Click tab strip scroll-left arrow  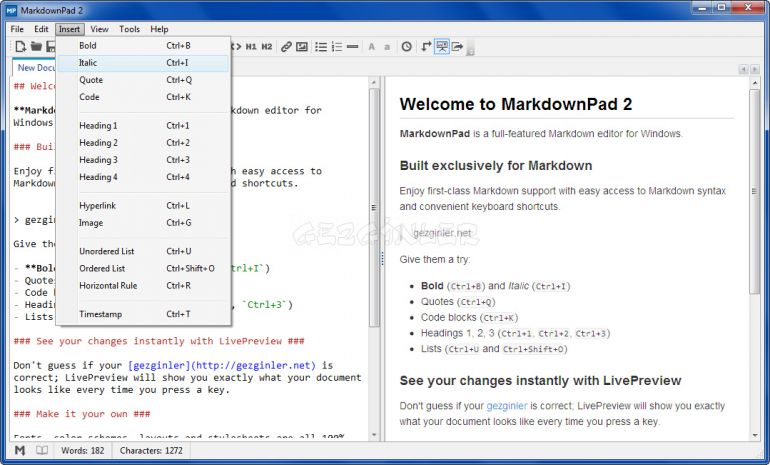coord(743,69)
